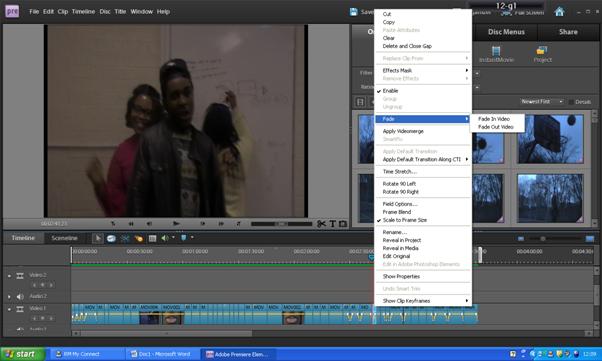Open the Timeline menu in menu bar

[x=83, y=12]
